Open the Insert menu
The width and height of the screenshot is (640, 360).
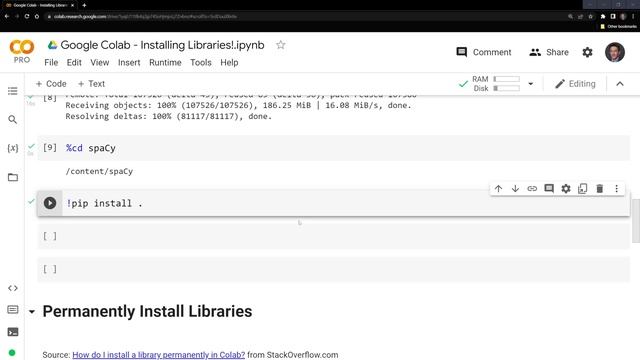point(129,62)
